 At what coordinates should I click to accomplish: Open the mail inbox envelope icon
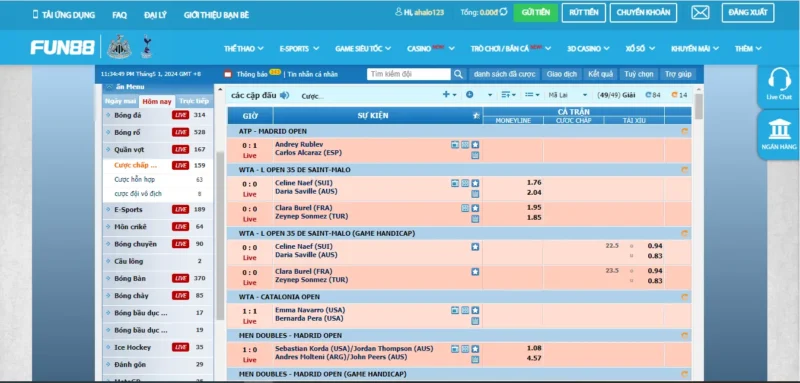pyautogui.click(x=700, y=12)
